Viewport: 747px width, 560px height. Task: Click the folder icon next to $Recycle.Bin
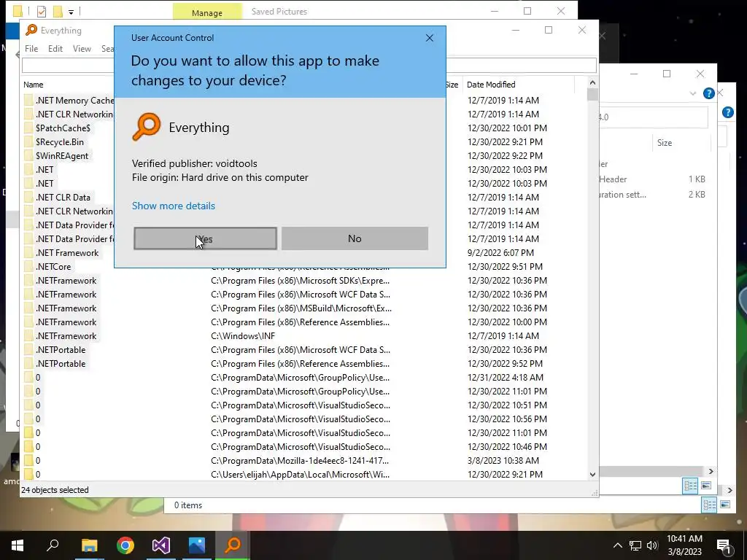[x=28, y=142]
